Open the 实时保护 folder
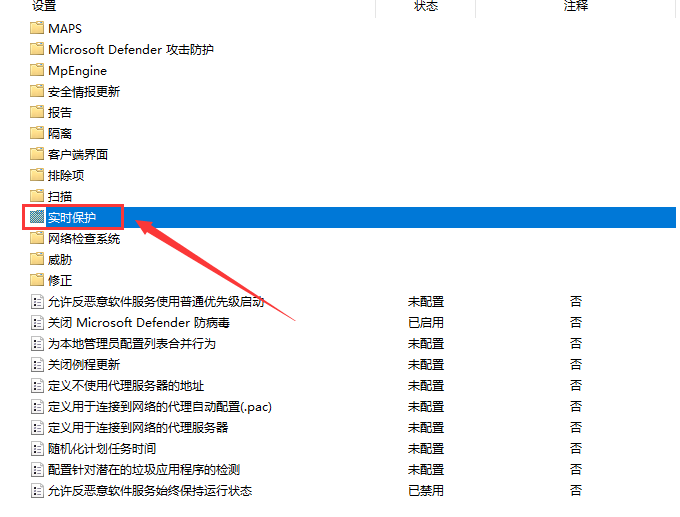The width and height of the screenshot is (680, 517). 72,217
